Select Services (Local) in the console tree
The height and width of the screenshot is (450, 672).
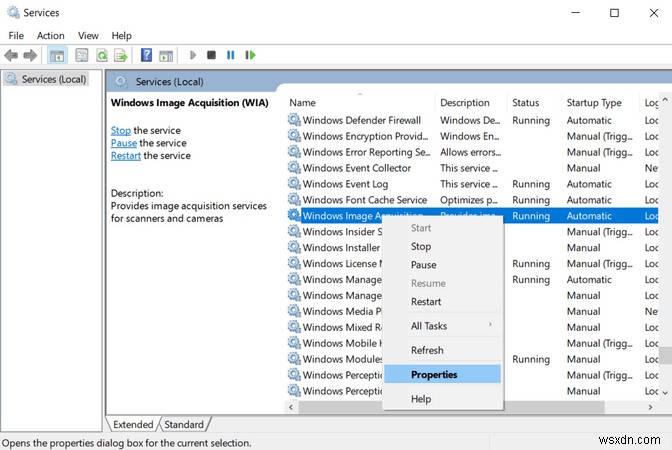[x=46, y=79]
